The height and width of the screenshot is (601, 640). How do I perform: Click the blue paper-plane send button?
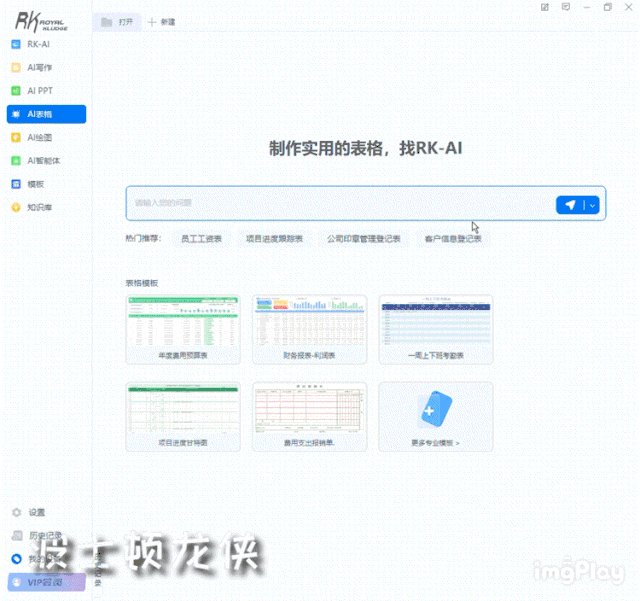(569, 205)
